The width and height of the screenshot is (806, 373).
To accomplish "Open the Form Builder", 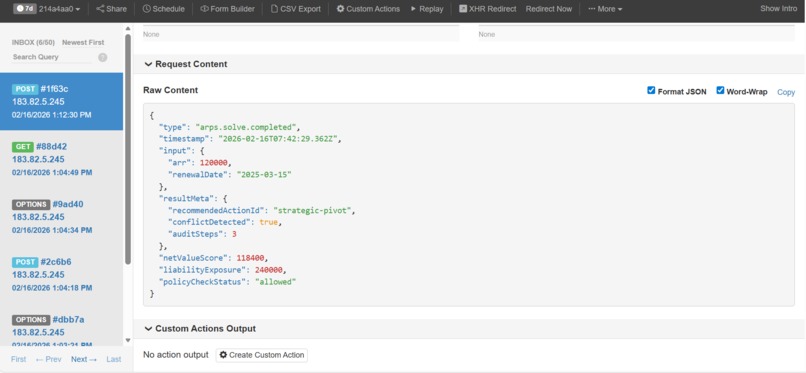I will pyautogui.click(x=227, y=9).
